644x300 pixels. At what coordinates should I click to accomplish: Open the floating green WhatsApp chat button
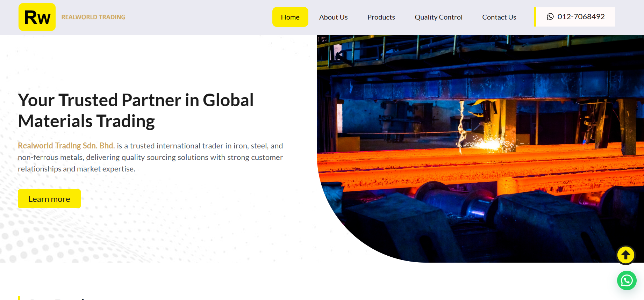(627, 280)
